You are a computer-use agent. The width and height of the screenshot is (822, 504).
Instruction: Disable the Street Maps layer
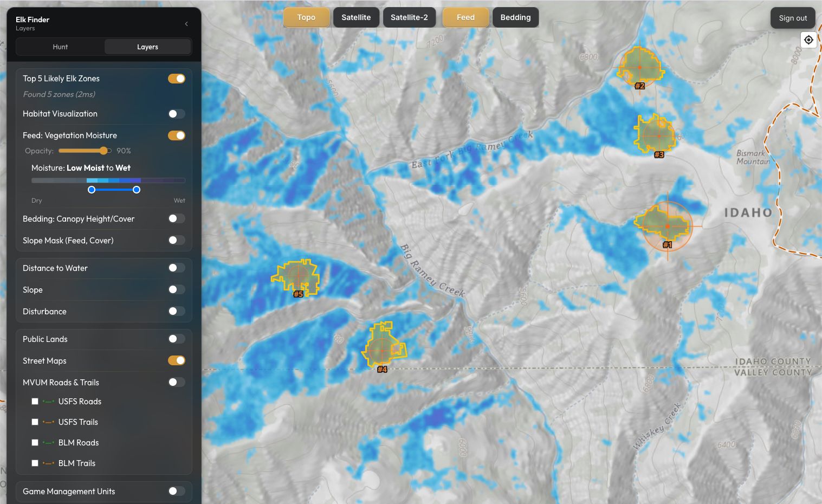coord(177,360)
